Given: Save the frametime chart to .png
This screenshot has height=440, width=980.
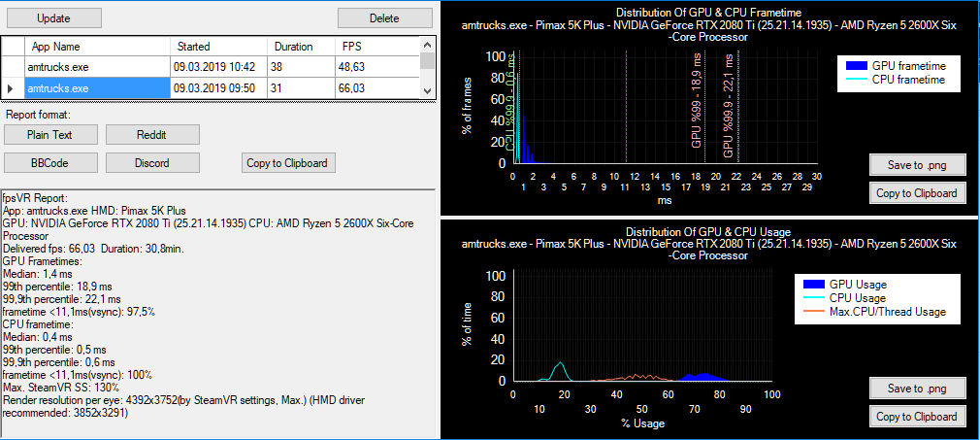Looking at the screenshot, I should point(918,165).
